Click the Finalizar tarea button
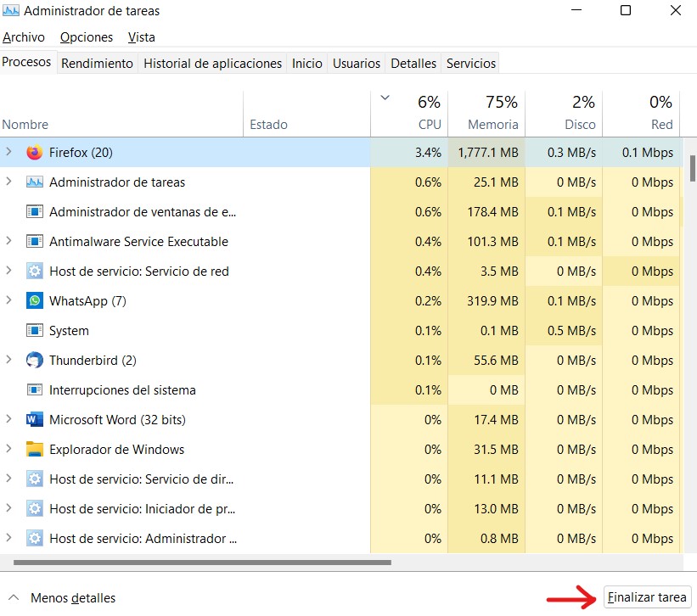The image size is (697, 616). click(647, 597)
